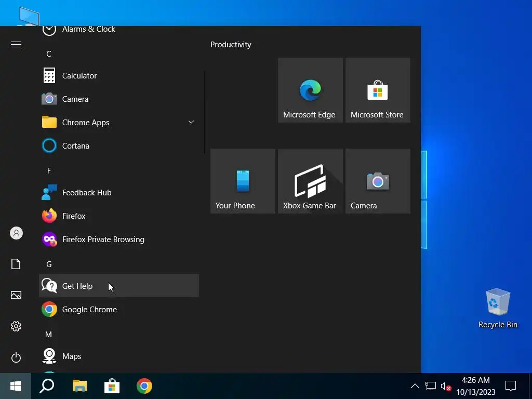Image resolution: width=532 pixels, height=399 pixels.
Task: Expand the Start menu hamburger button
Action: pyautogui.click(x=16, y=45)
